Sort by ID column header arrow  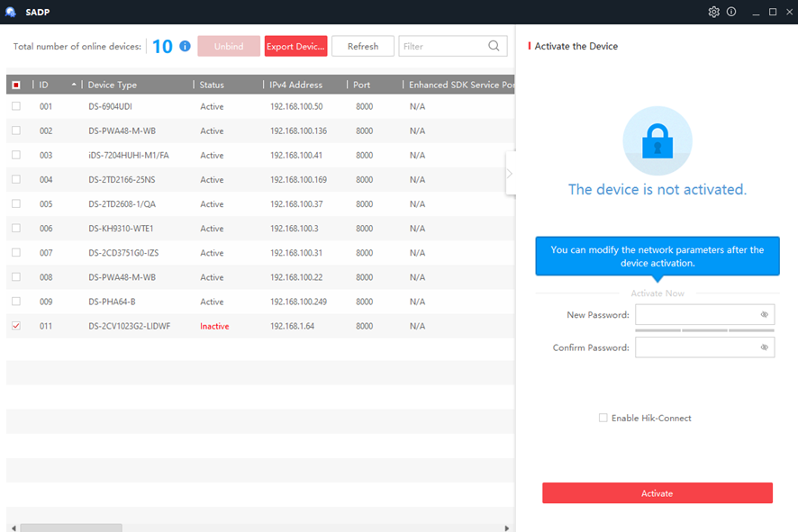click(x=74, y=85)
